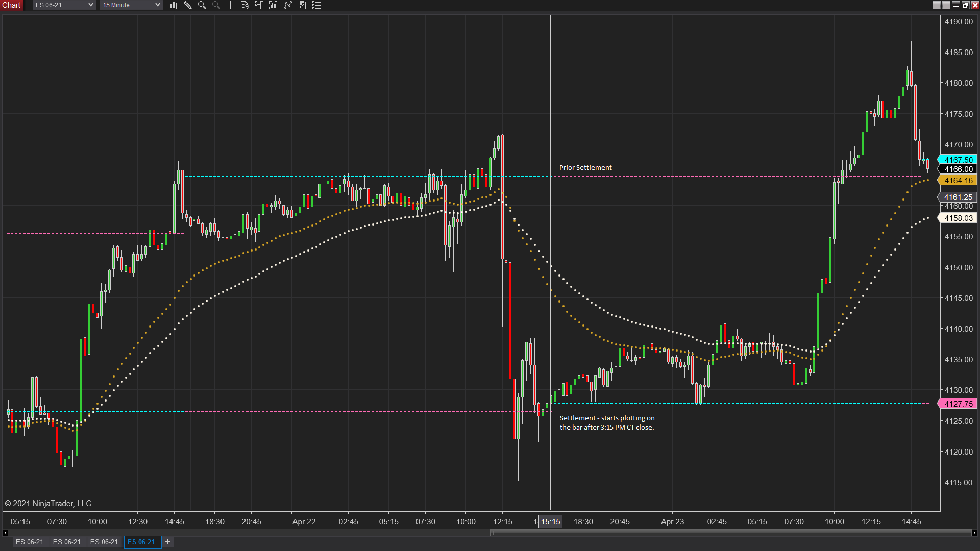Image resolution: width=980 pixels, height=551 pixels.
Task: Open the 15 Minute interval dropdown
Action: coord(131,5)
